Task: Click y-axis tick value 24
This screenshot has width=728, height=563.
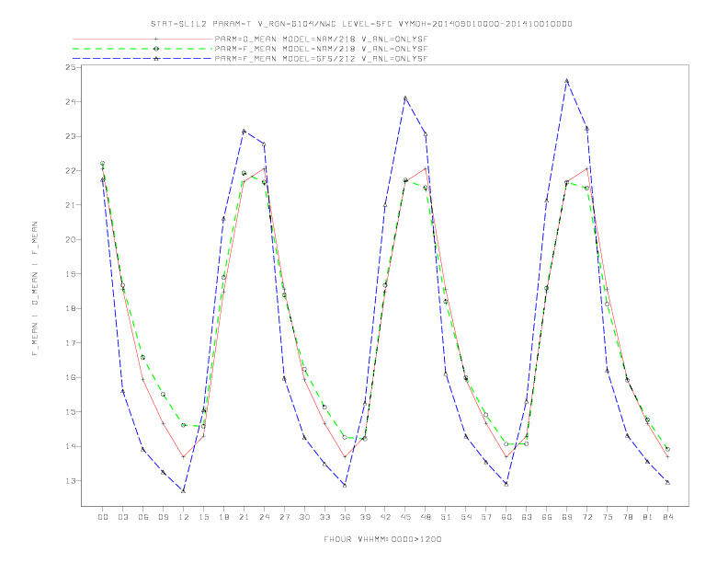Action: pos(71,102)
